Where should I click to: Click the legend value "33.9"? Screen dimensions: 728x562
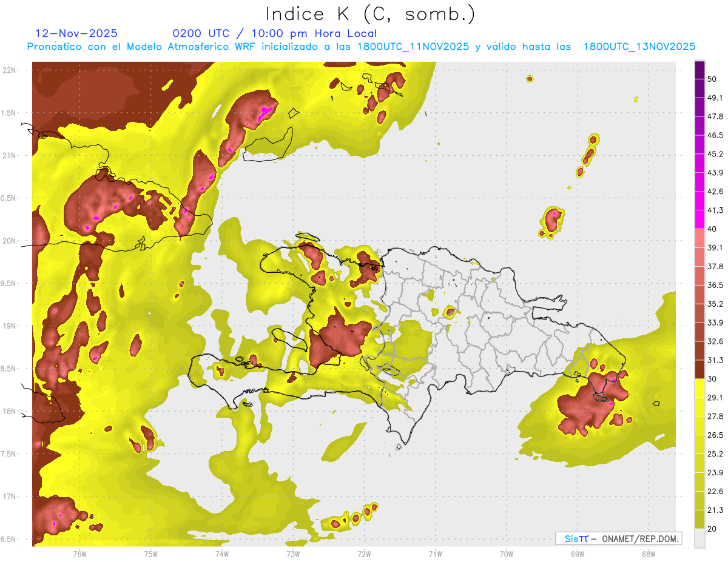tap(715, 323)
